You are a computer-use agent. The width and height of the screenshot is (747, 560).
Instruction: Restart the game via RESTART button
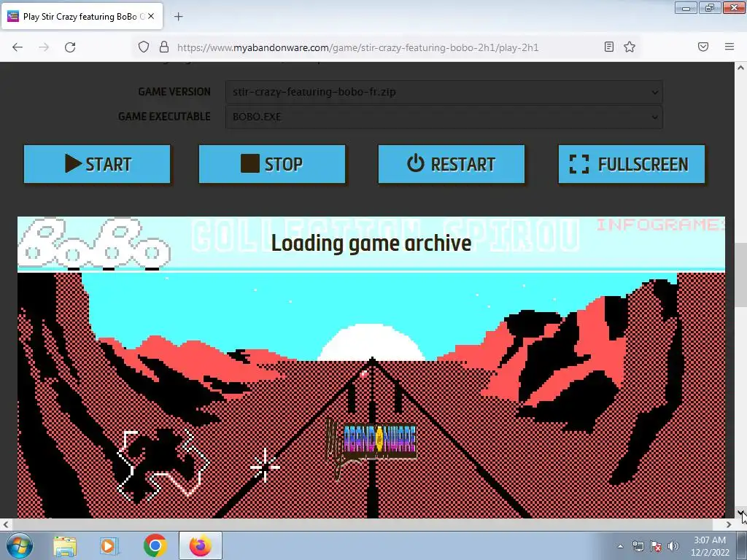[x=451, y=164]
